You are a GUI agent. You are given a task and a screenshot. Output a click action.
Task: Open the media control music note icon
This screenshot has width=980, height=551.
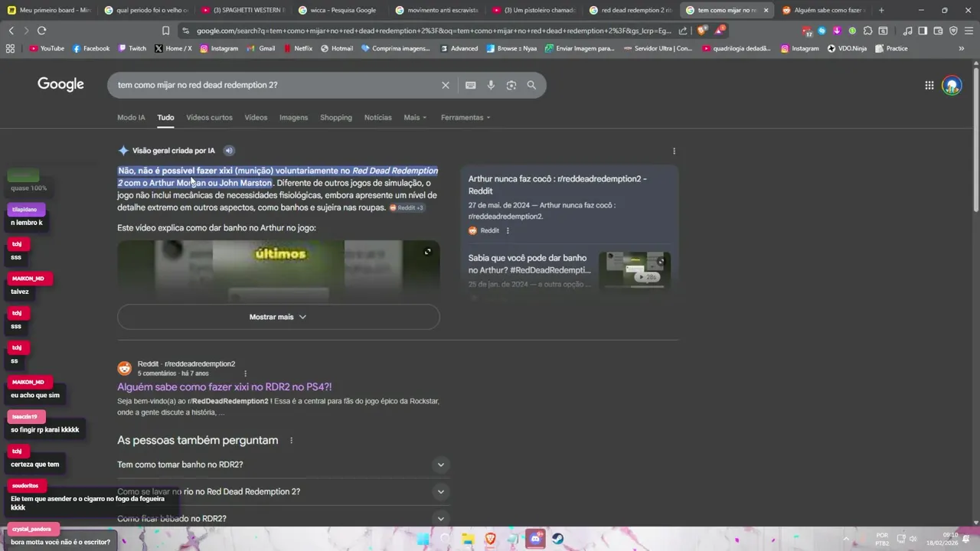(x=907, y=31)
